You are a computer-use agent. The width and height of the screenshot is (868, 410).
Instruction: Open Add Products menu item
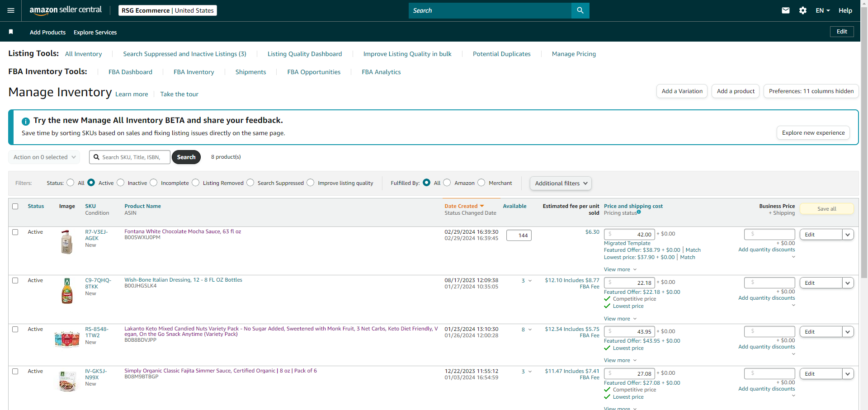pyautogui.click(x=47, y=32)
